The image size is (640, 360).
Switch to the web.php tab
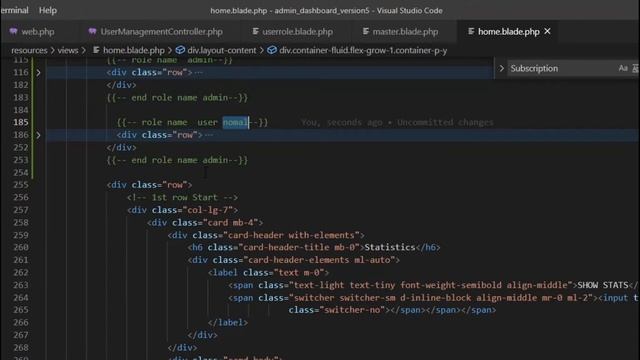[38, 31]
